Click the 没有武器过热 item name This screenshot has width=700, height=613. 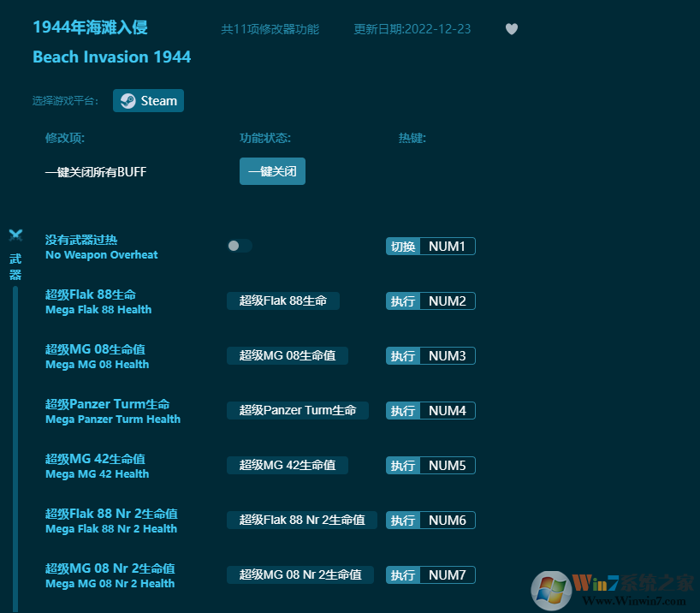[x=81, y=240]
